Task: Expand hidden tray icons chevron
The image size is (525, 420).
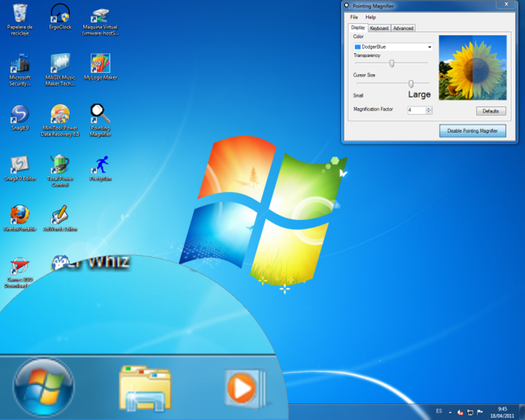Action: tap(450, 412)
